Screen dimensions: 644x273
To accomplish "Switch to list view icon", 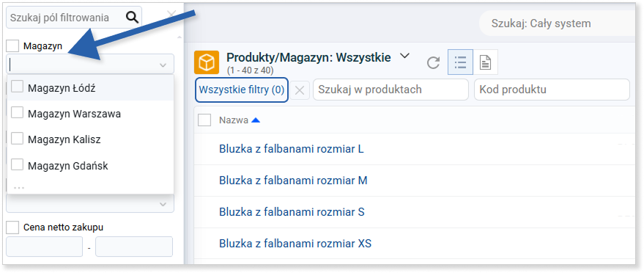I will click(460, 62).
